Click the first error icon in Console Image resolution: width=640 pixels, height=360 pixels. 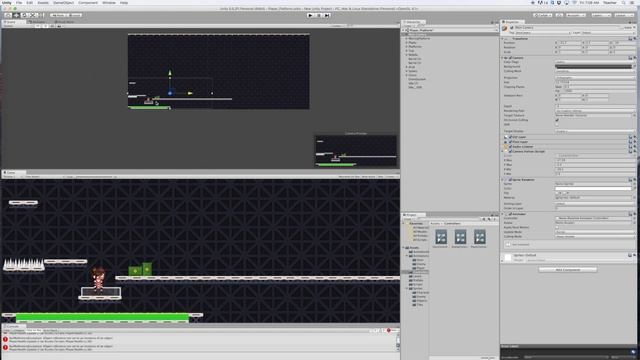[5, 339]
